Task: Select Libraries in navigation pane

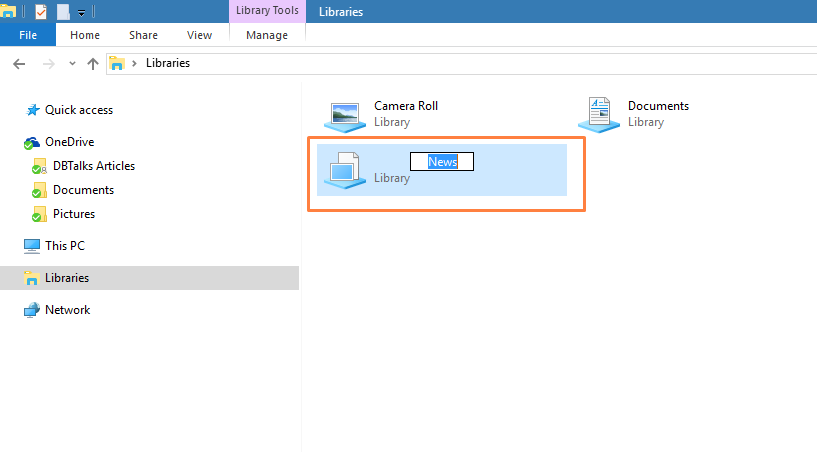Action: click(67, 278)
